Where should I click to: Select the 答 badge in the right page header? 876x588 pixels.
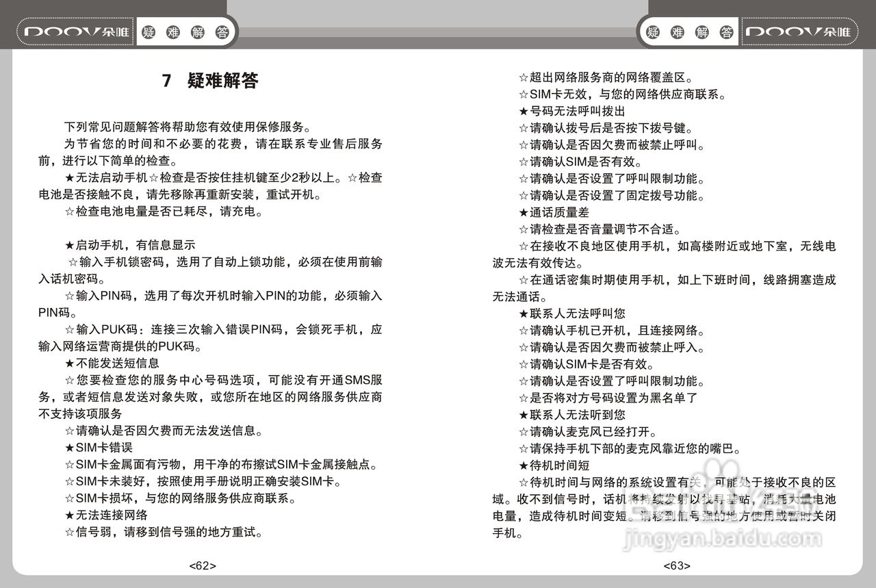coord(728,31)
